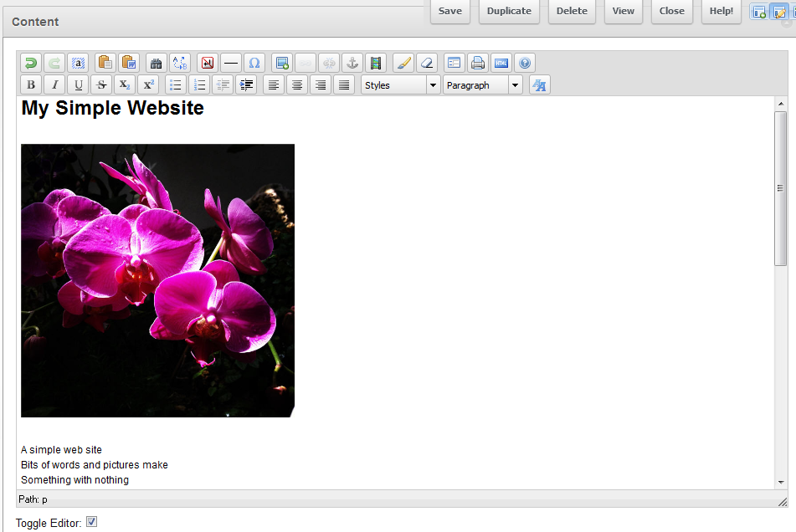The width and height of the screenshot is (796, 532).
Task: Uncheck the Toggle Editor checkbox
Action: coord(92,522)
